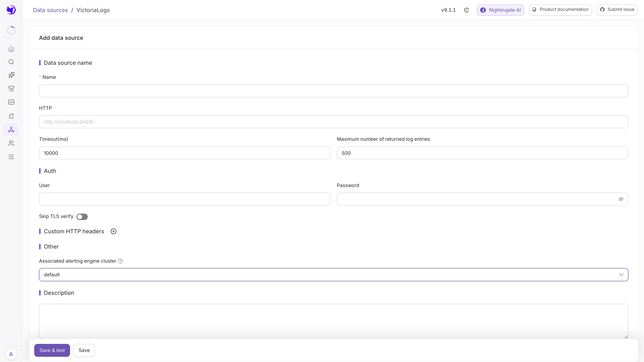Click the Custom HTTP headers heading
Viewport: 644px width, 362px height.
(x=74, y=231)
